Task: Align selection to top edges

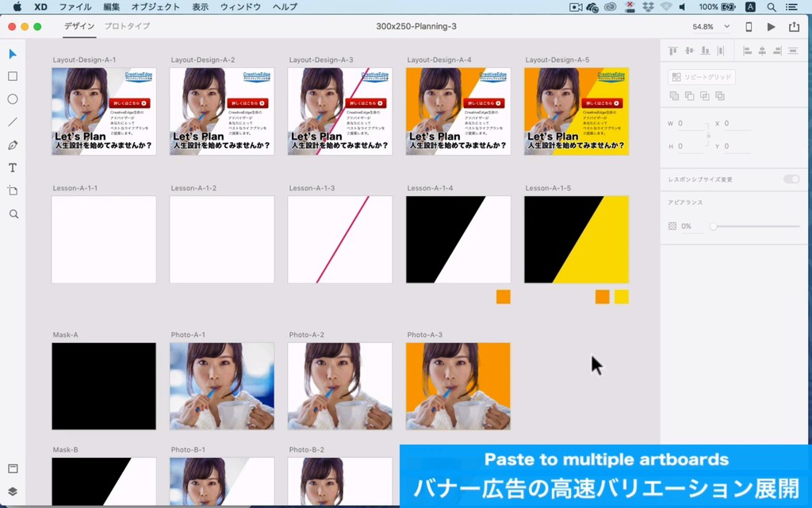Action: 673,51
